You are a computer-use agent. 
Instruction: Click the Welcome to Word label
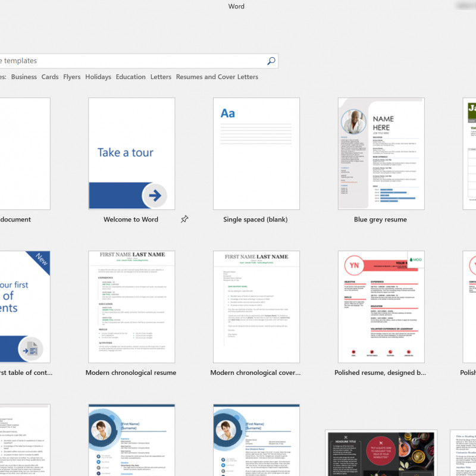tap(131, 219)
